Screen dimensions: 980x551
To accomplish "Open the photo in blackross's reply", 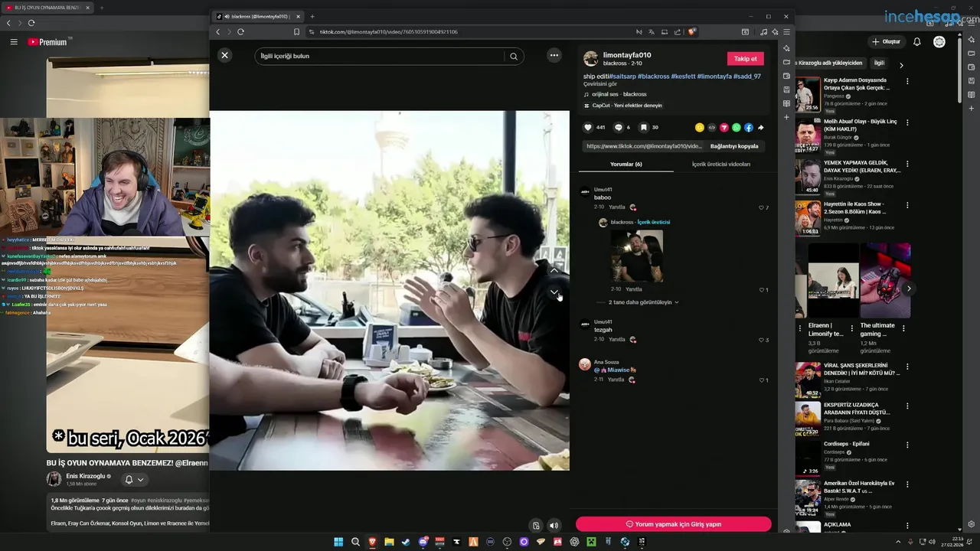I will coord(637,256).
